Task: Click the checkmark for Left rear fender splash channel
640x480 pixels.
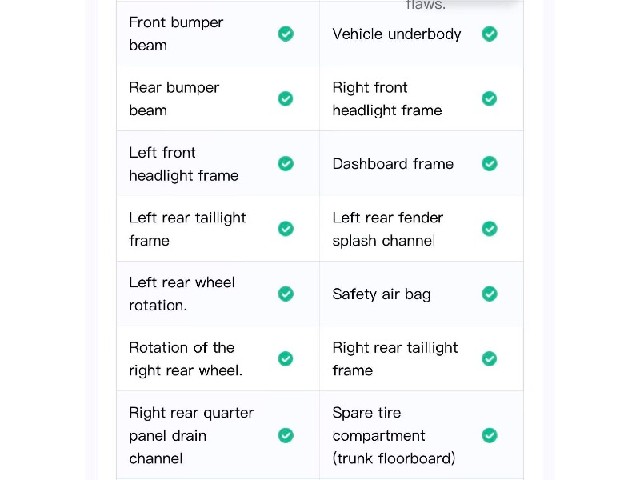Action: 489,229
